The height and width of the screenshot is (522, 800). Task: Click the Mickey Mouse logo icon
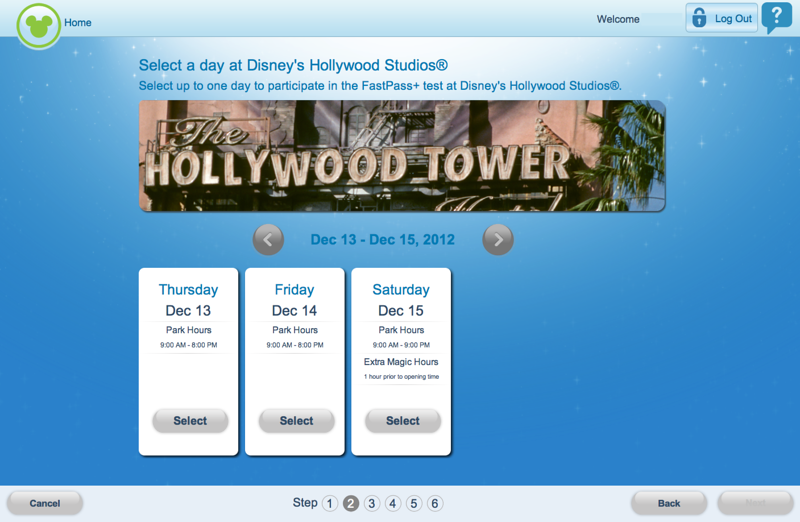pos(38,25)
